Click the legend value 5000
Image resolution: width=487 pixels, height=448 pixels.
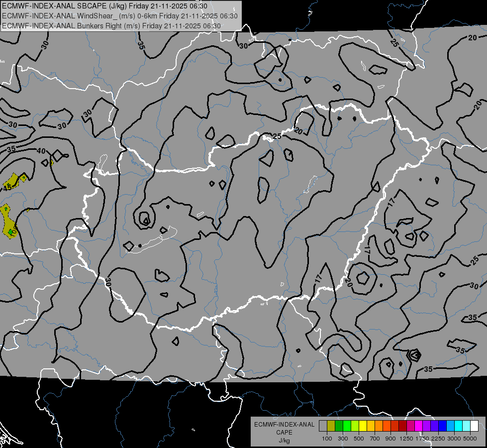point(470,439)
